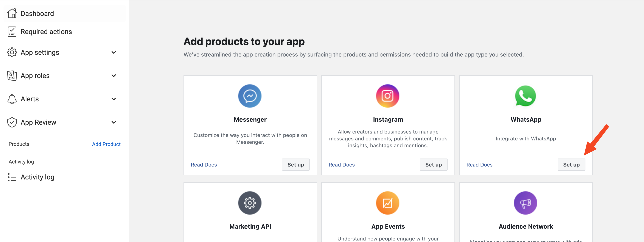Screen dimensions: 644x242
Task: Click the WhatsApp product icon
Action: [525, 96]
